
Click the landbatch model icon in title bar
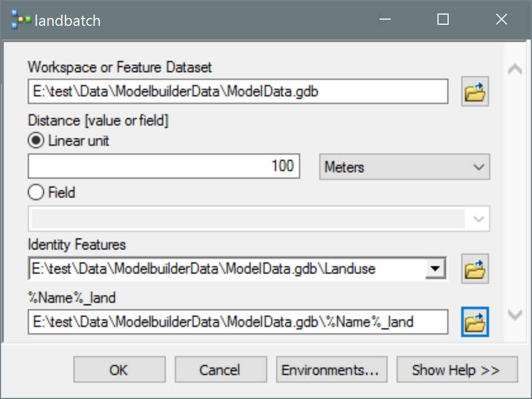tap(21, 21)
